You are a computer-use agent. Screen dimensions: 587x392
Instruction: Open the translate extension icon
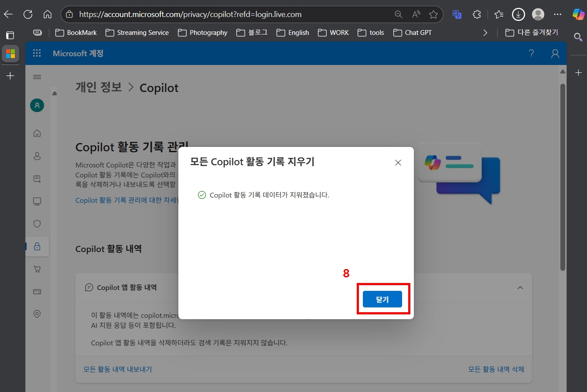457,14
